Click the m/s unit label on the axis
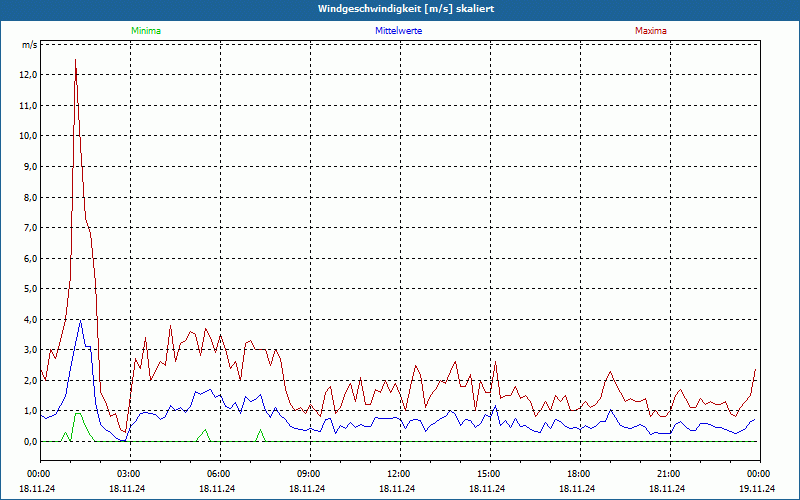 click(30, 45)
